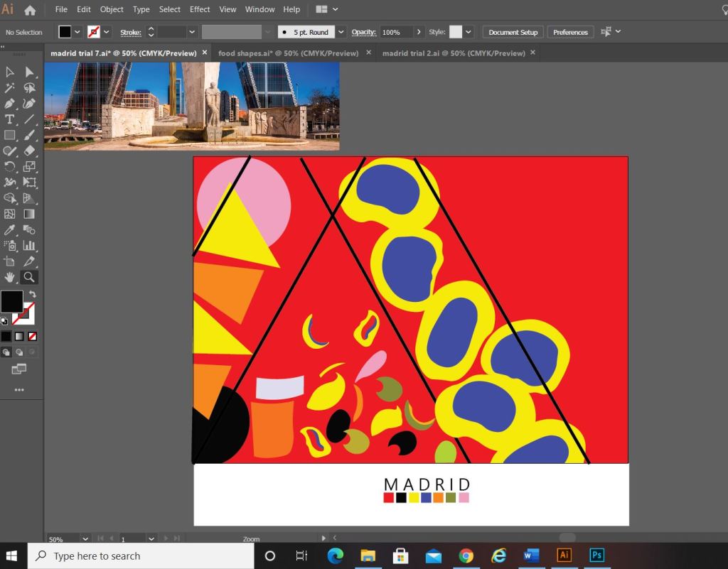
Task: Activate the Hand tool
Action: coord(10,277)
